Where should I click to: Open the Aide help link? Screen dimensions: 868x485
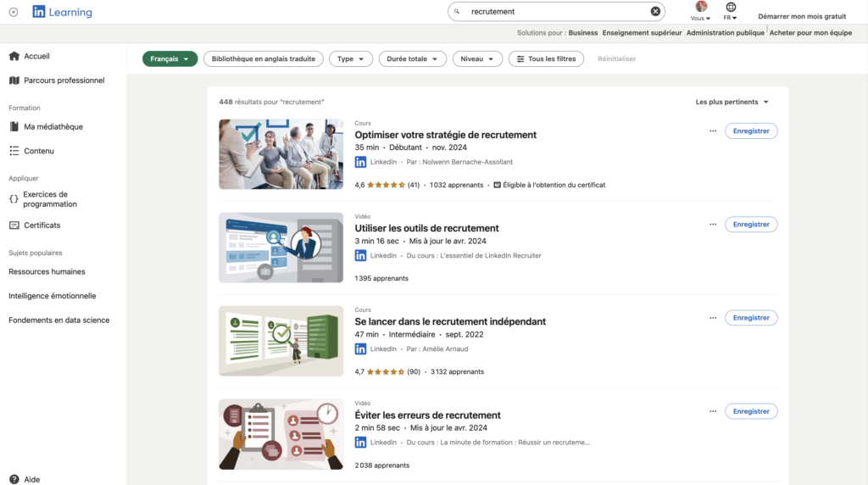[31, 479]
